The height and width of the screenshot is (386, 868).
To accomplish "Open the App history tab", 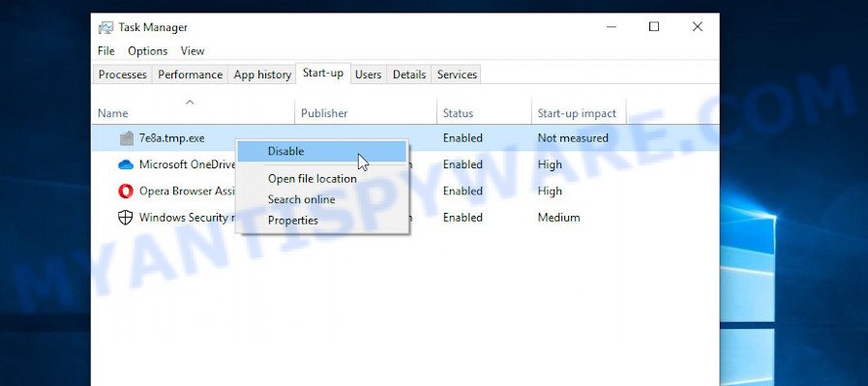I will (262, 74).
